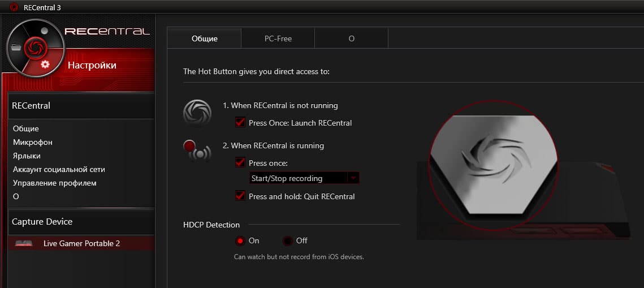Open Микрофон settings in the sidebar
This screenshot has height=288, width=644.
[32, 142]
